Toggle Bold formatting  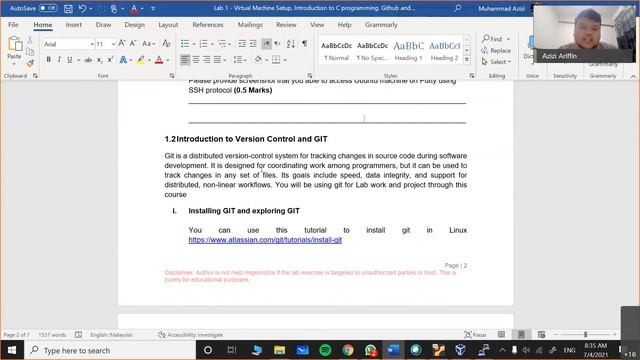(49, 60)
